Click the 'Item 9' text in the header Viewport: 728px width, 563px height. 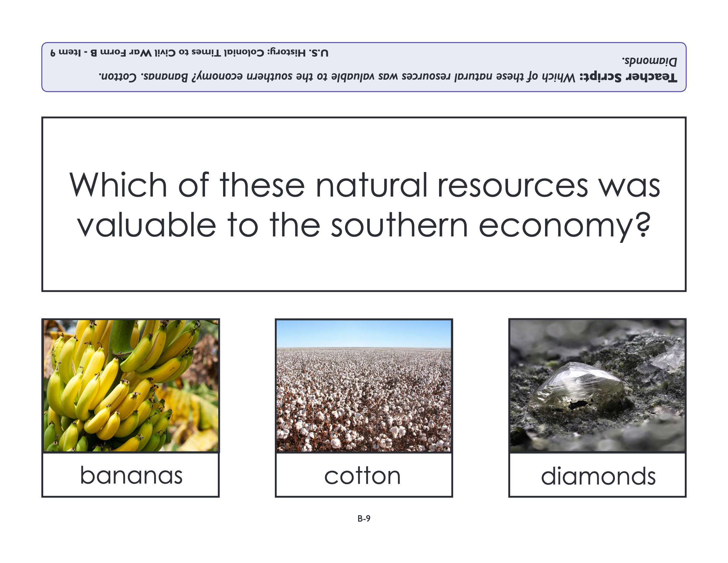66,52
